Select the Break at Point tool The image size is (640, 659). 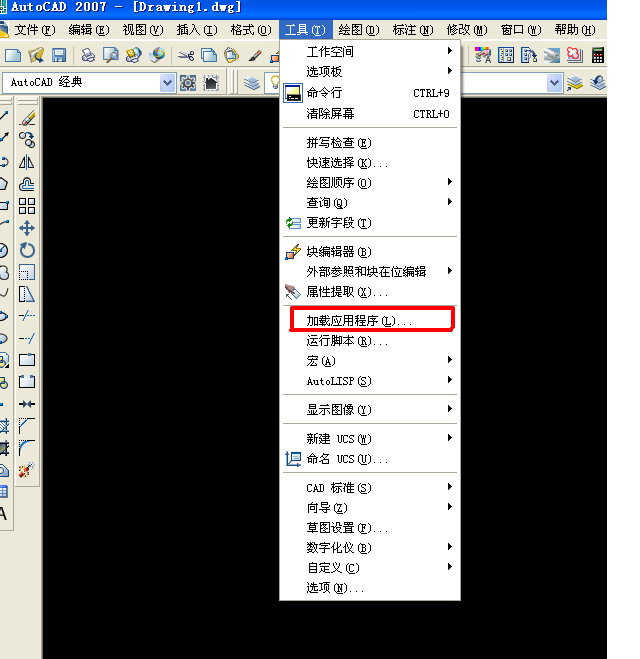pyautogui.click(x=27, y=360)
